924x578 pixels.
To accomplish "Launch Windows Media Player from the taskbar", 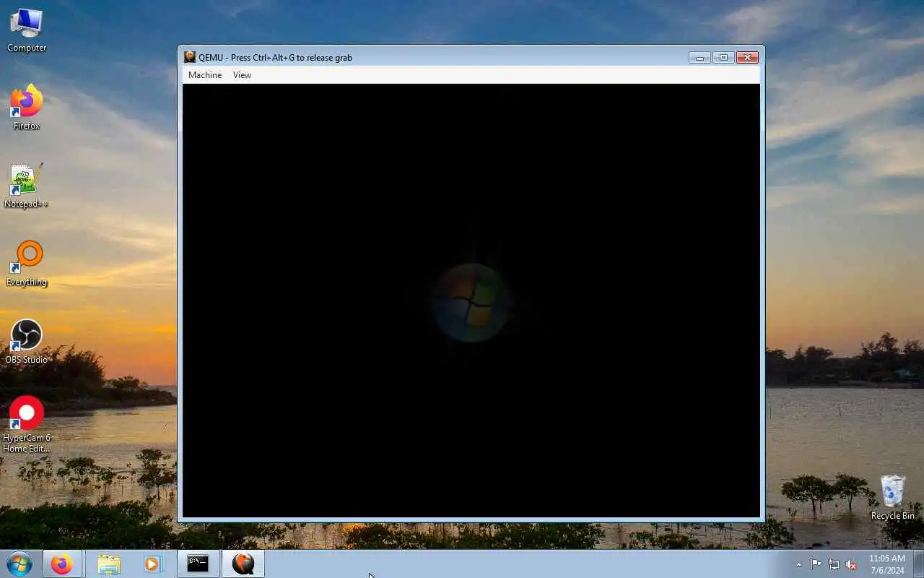I will click(x=152, y=564).
